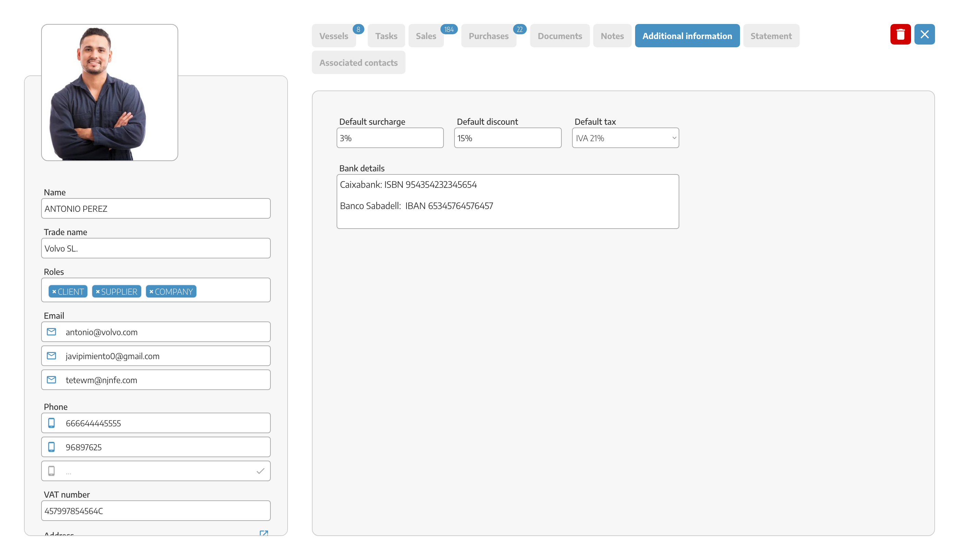Click the Sales count badge 184
This screenshot has width=959, height=560.
coord(449,29)
